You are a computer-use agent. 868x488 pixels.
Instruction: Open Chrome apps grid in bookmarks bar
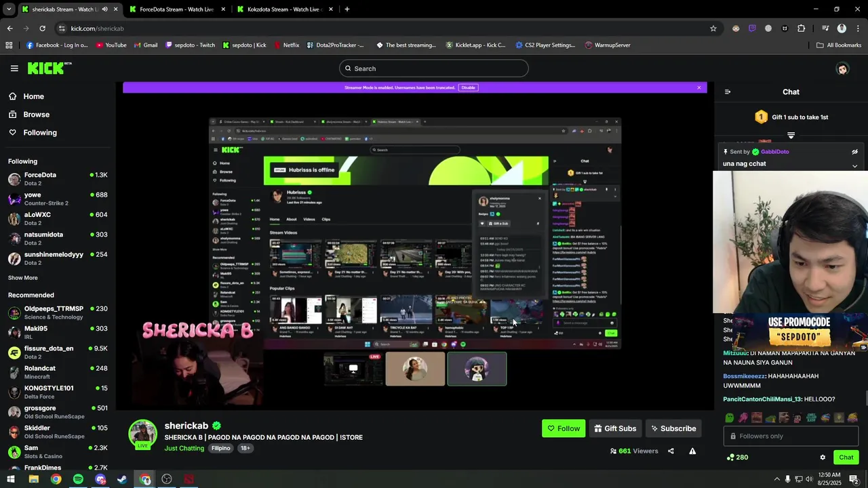9,45
